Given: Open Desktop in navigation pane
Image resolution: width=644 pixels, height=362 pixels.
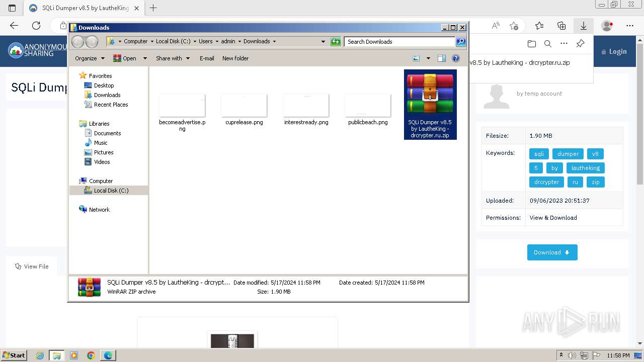Looking at the screenshot, I should [x=104, y=85].
